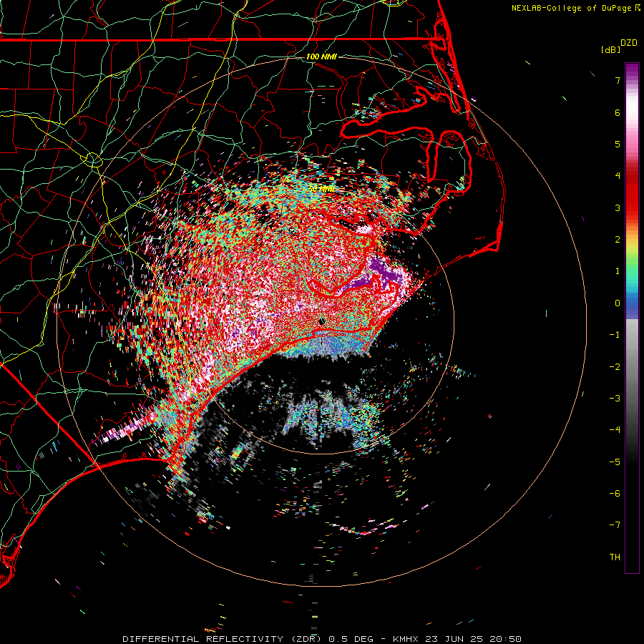644x644 pixels.
Task: Click the 1 value on the dB scale
Action: pyautogui.click(x=618, y=271)
